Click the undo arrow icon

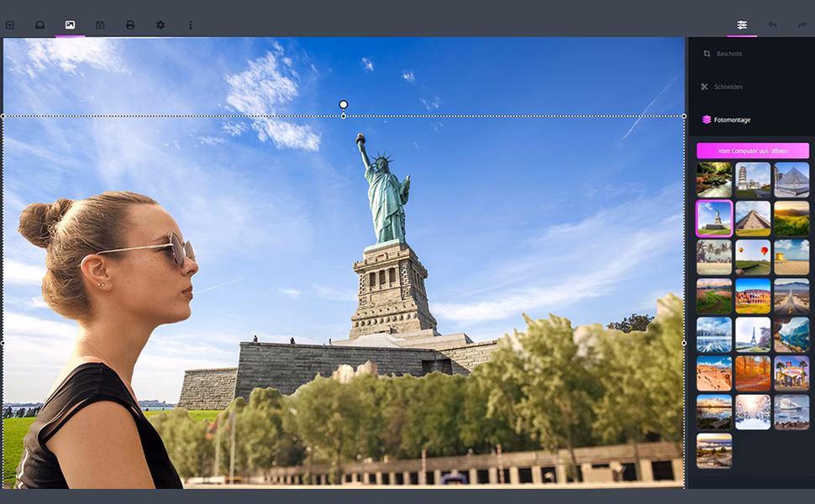point(772,25)
